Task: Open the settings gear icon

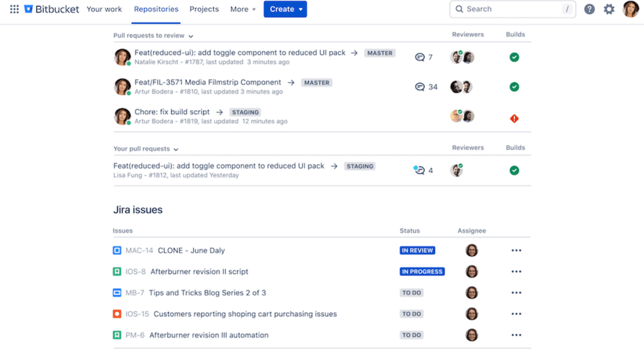Action: [x=609, y=9]
